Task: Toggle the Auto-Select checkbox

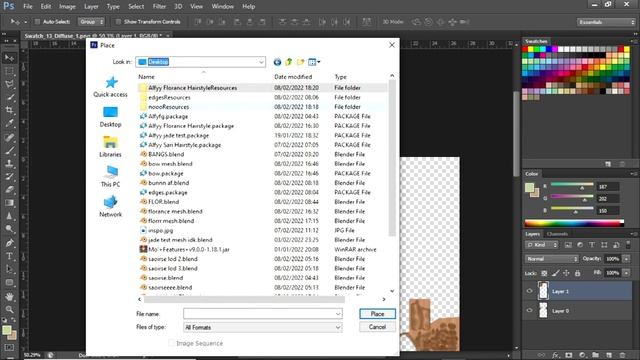Action: pos(37,22)
